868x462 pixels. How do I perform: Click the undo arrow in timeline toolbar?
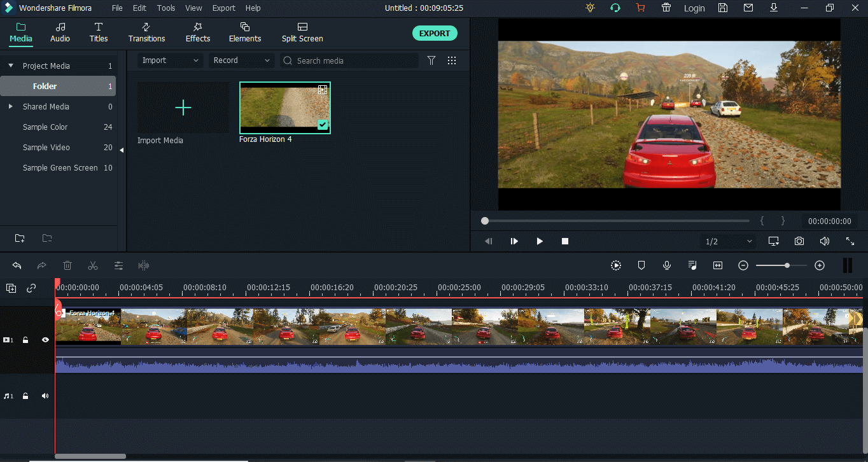[17, 265]
